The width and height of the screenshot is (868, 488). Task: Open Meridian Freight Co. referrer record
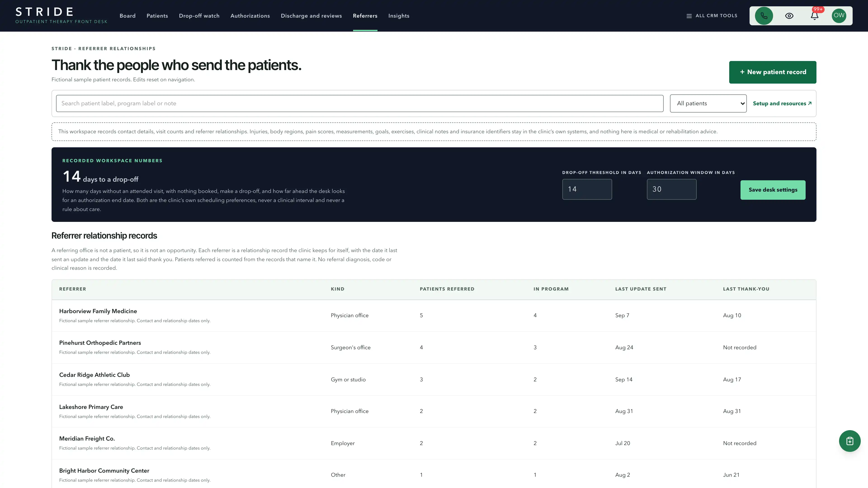coord(87,439)
